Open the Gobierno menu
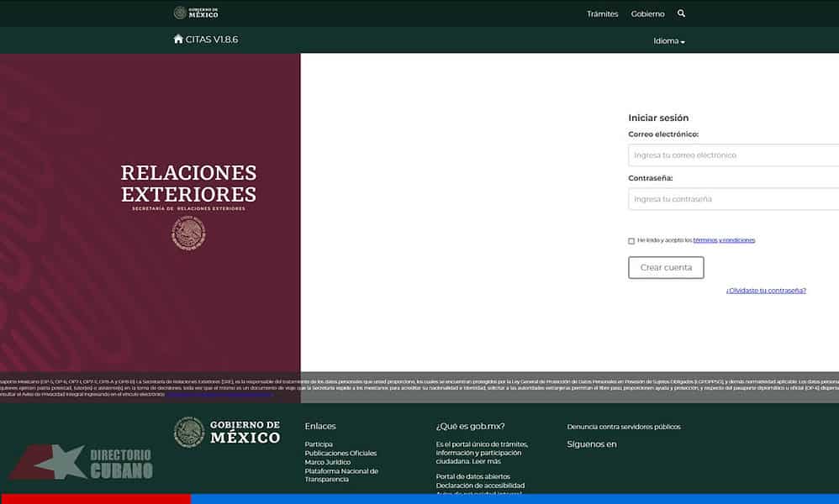The height and width of the screenshot is (504, 839). click(647, 14)
